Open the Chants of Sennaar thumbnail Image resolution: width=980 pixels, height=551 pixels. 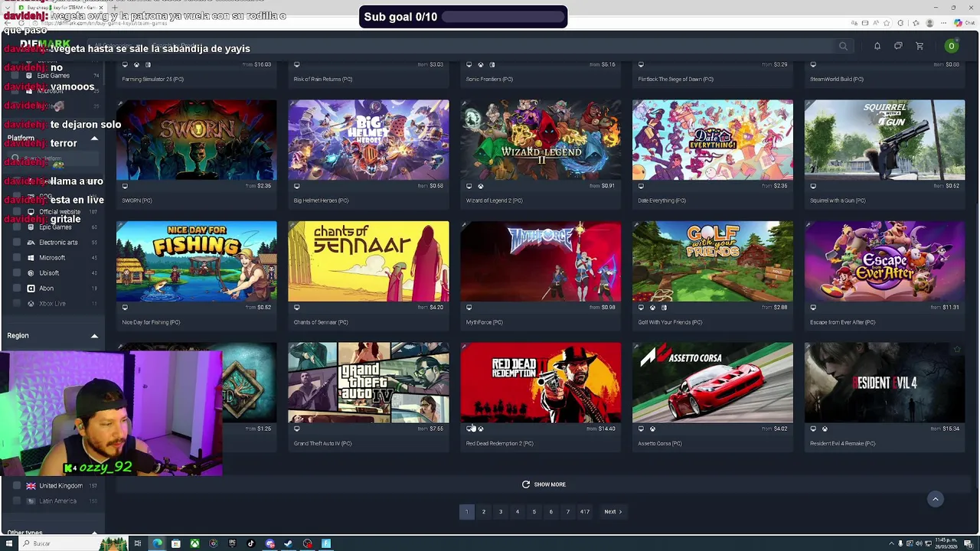pos(368,262)
